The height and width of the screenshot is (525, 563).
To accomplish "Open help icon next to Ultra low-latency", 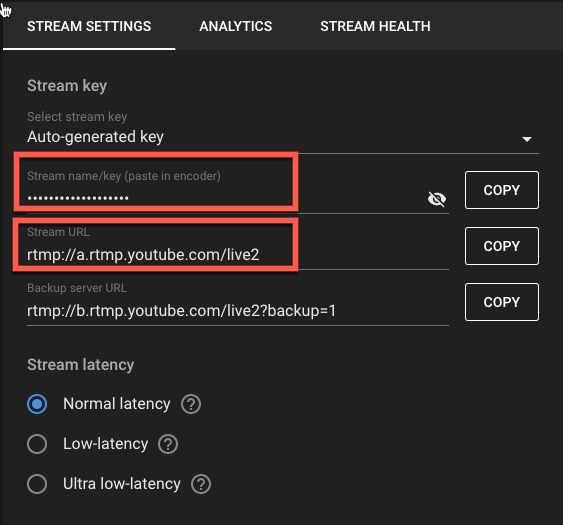I will (x=201, y=484).
